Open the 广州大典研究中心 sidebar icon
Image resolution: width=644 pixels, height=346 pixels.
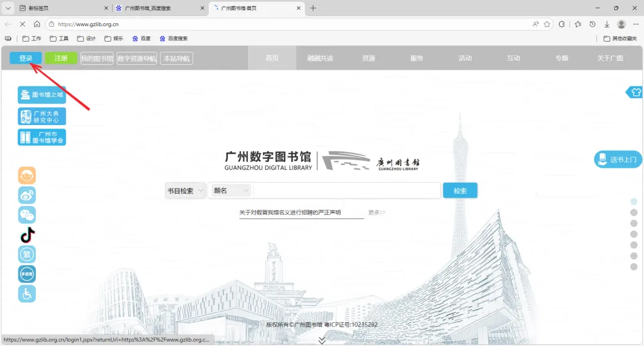point(42,117)
